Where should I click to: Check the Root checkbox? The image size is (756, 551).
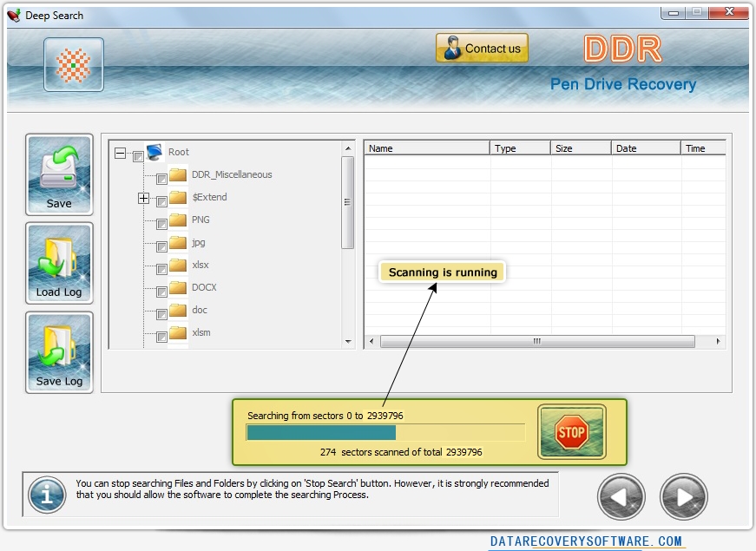pos(138,156)
